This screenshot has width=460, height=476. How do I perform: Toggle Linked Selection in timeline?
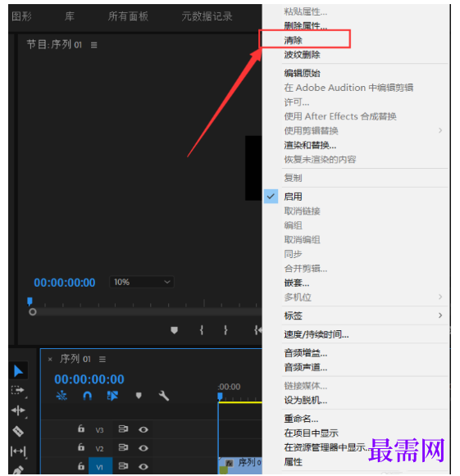[x=112, y=396]
